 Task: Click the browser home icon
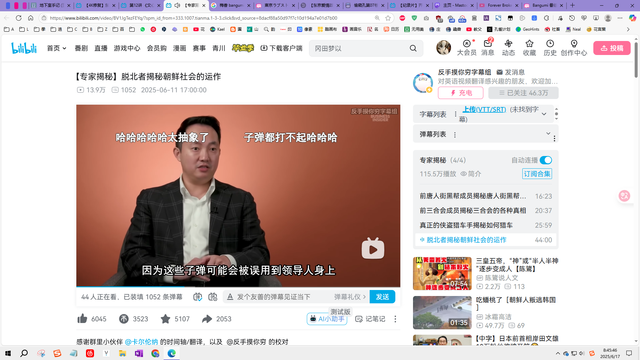[x=31, y=18]
